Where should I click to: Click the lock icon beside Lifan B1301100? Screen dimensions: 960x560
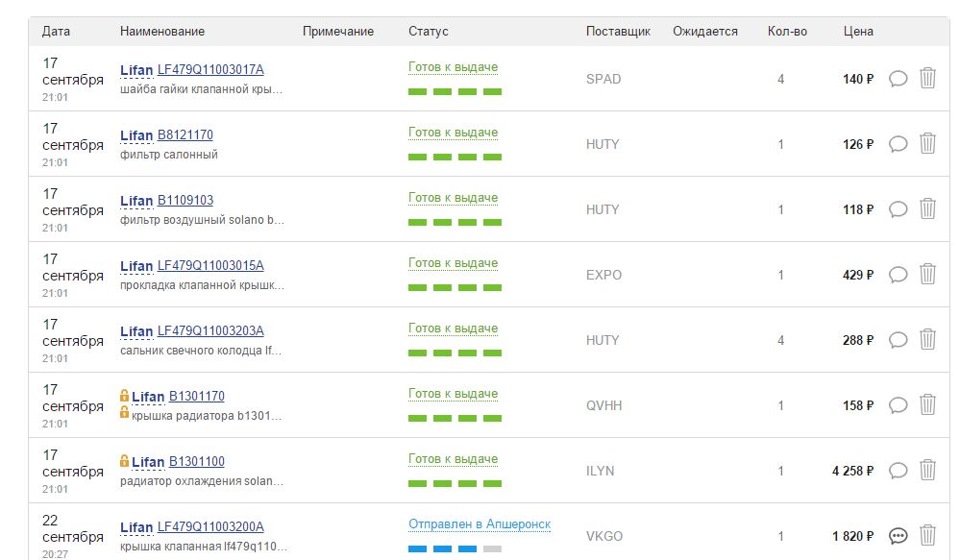coord(124,460)
